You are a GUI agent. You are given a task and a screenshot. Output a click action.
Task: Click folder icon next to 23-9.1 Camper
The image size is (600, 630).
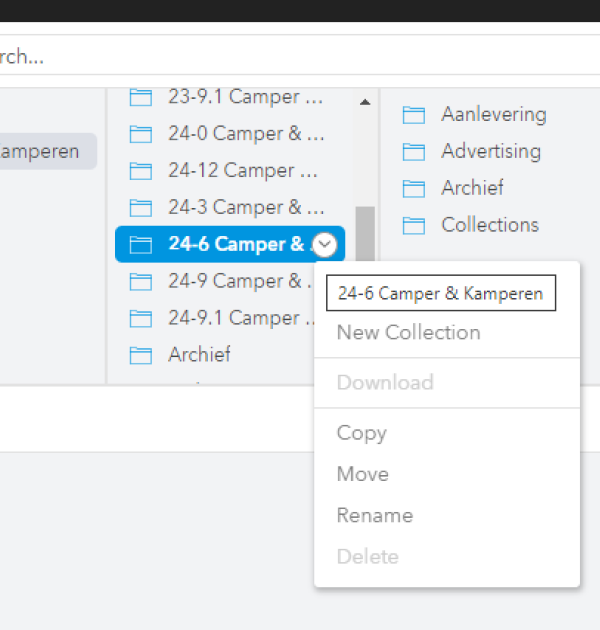pyautogui.click(x=141, y=97)
